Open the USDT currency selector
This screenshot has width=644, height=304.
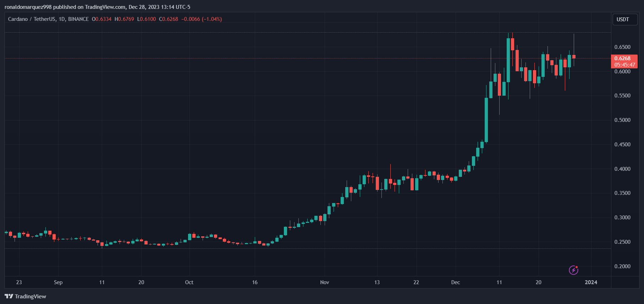point(624,19)
